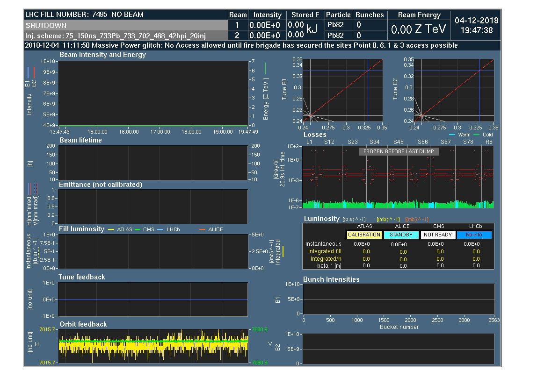The height and width of the screenshot is (392, 559).
Task: Click the CMS column header in Luminosity table
Action: point(438,226)
